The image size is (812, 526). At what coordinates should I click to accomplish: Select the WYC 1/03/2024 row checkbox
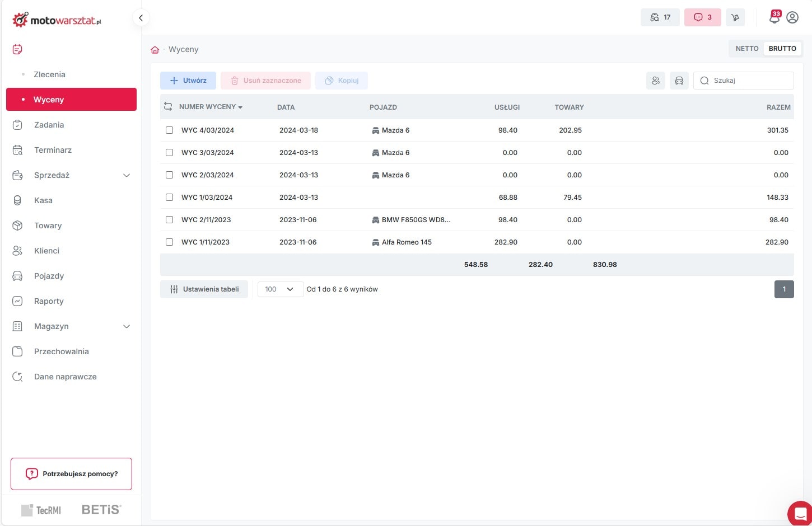click(x=169, y=198)
